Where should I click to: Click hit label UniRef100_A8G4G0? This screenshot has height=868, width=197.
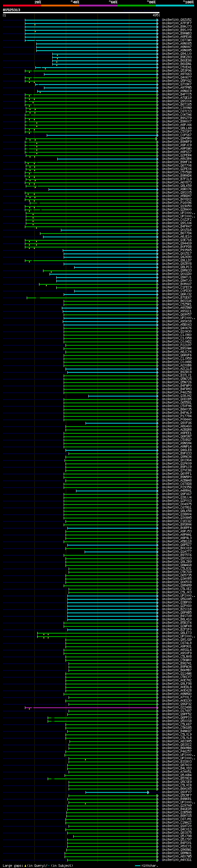pos(177,426)
